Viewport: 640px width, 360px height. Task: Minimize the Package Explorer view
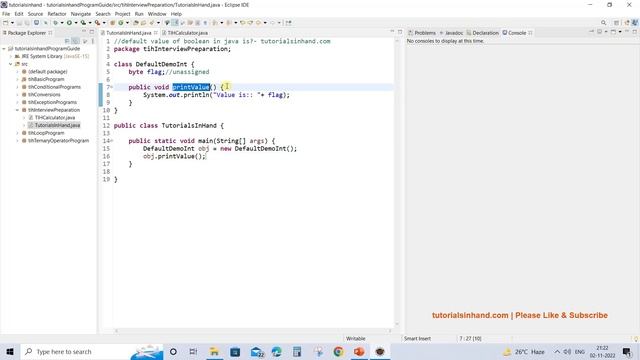click(x=84, y=32)
